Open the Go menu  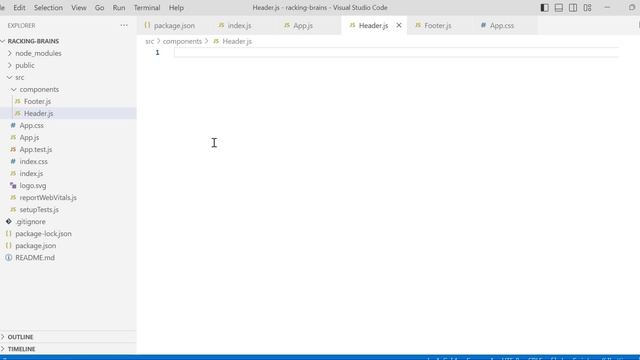pyautogui.click(x=99, y=8)
